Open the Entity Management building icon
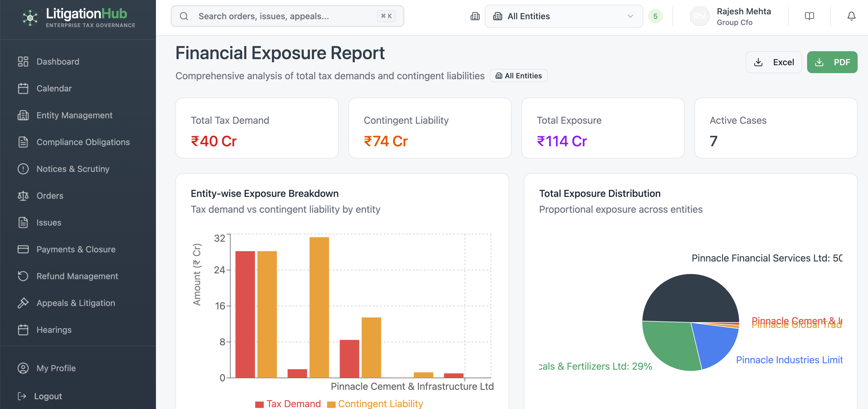 (x=23, y=115)
